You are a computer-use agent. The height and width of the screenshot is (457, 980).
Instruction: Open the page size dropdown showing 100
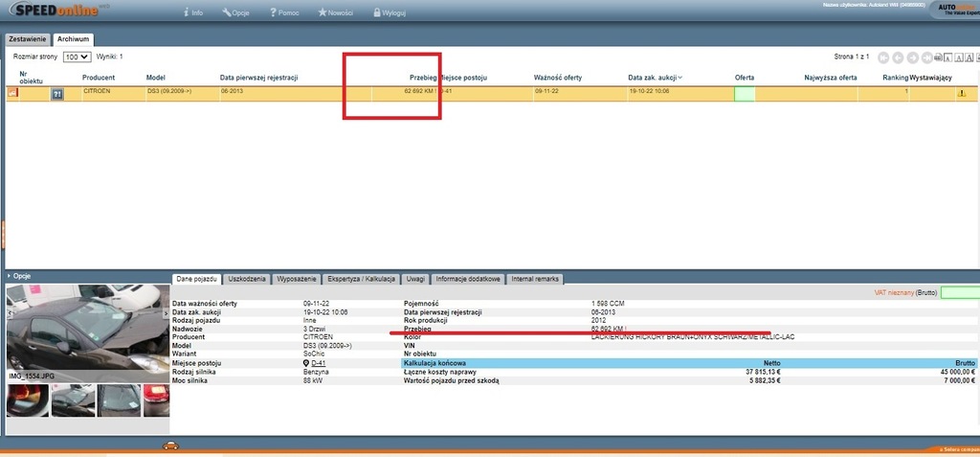pyautogui.click(x=77, y=57)
